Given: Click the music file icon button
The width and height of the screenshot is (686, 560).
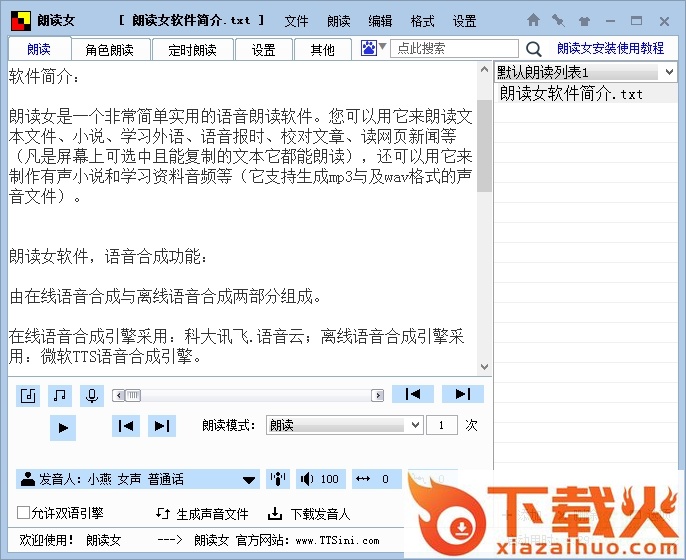Looking at the screenshot, I should point(28,396).
